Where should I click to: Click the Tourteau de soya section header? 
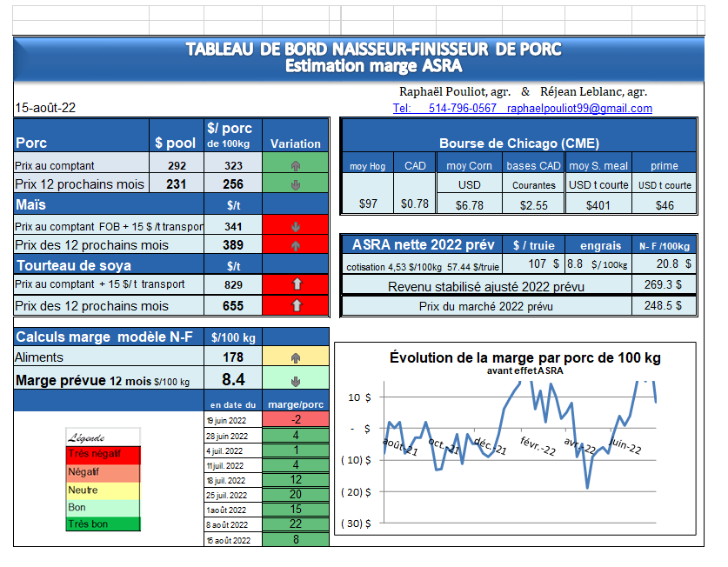click(x=109, y=265)
